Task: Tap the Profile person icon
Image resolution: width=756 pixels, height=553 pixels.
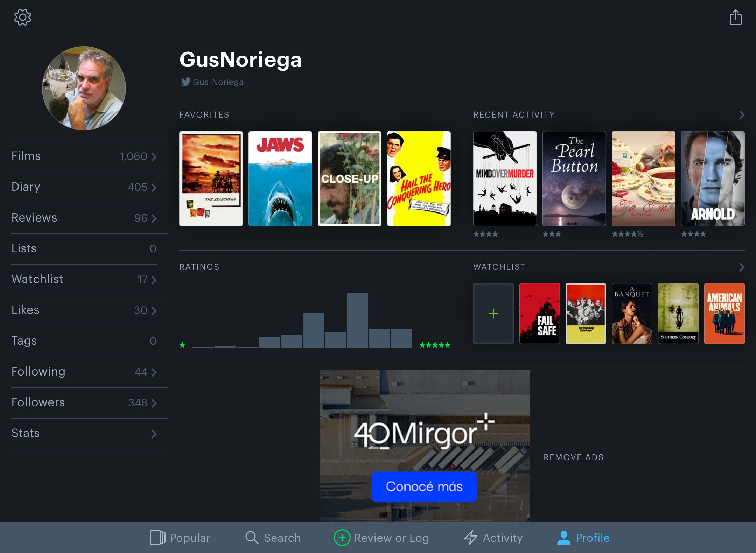Action: tap(563, 538)
